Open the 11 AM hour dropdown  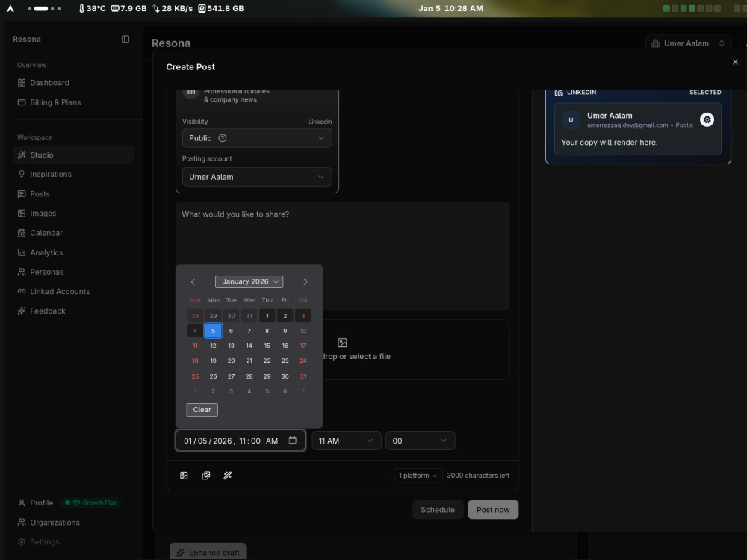(347, 441)
